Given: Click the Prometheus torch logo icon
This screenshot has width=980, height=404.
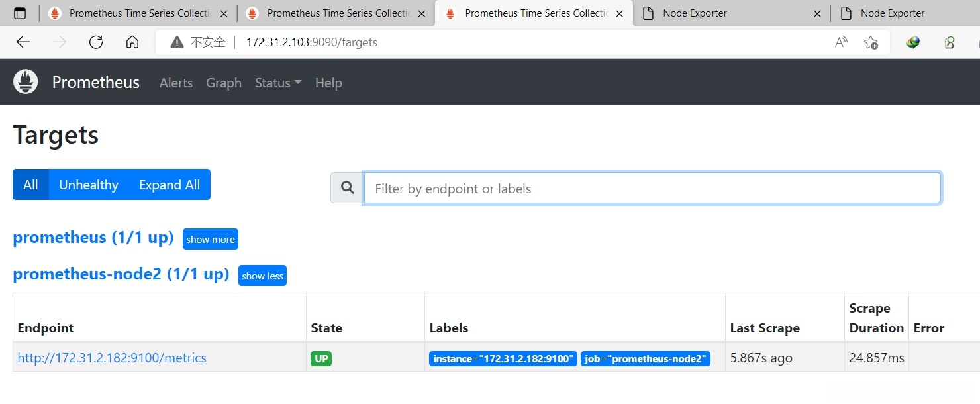Looking at the screenshot, I should [x=26, y=82].
